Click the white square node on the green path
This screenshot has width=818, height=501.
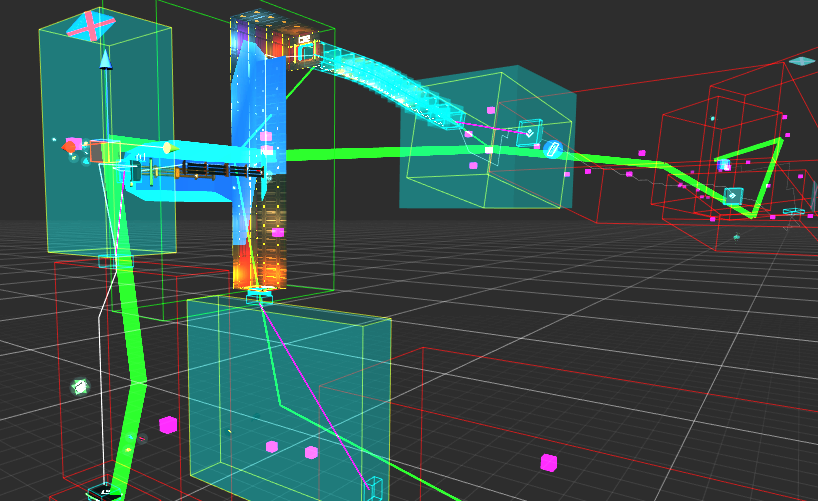[x=489, y=150]
